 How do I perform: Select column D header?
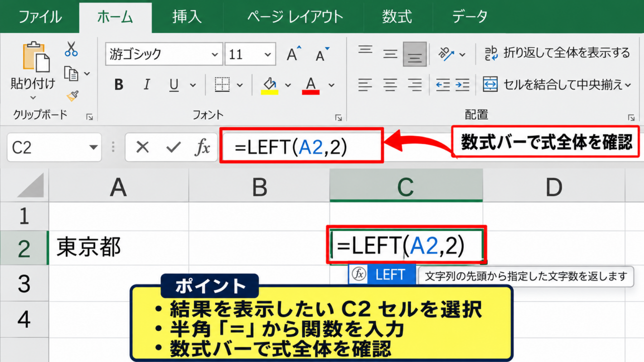coord(553,186)
